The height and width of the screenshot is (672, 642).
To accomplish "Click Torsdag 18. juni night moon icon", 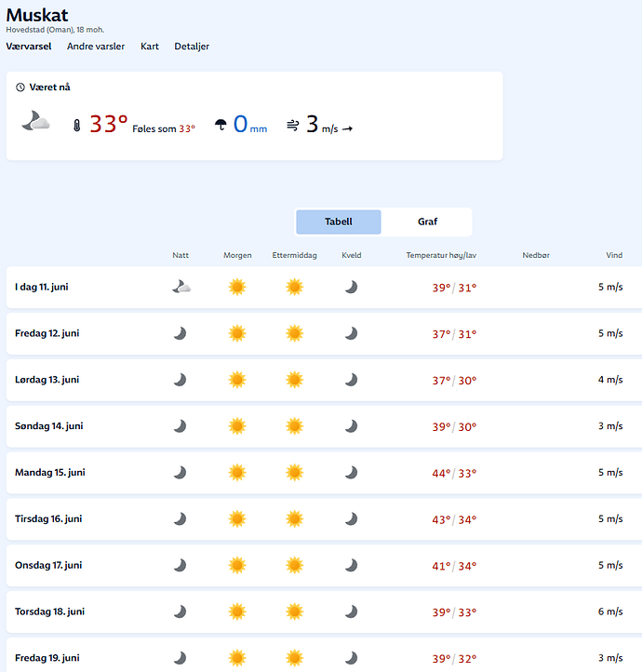I will pos(180,612).
